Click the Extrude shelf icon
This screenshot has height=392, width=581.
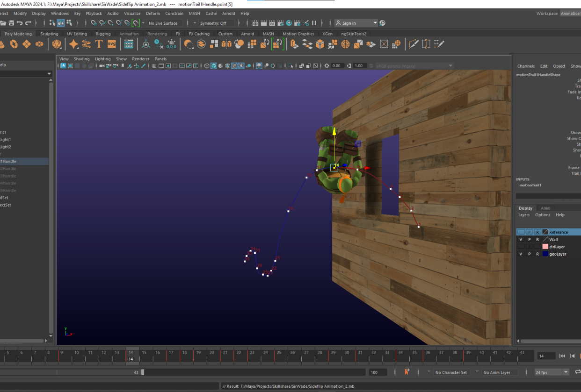294,44
